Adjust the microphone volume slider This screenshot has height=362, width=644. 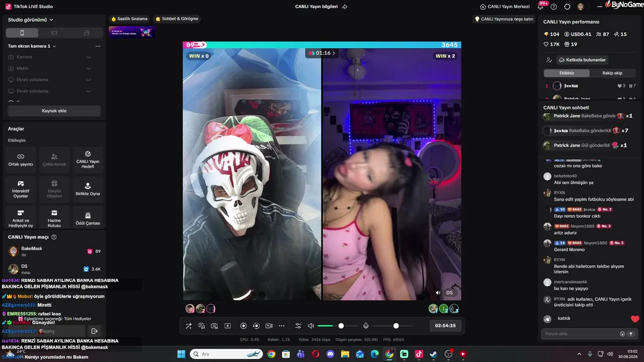pos(393,326)
